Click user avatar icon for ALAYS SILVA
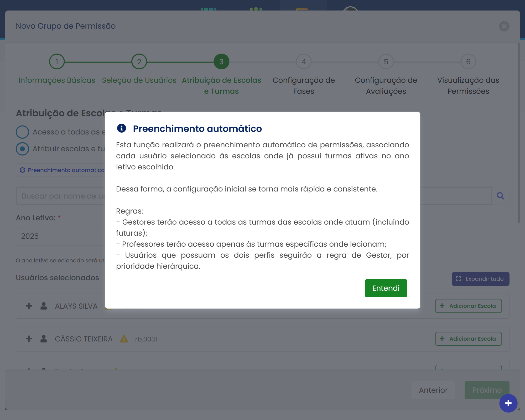This screenshot has height=420, width=525. point(44,306)
